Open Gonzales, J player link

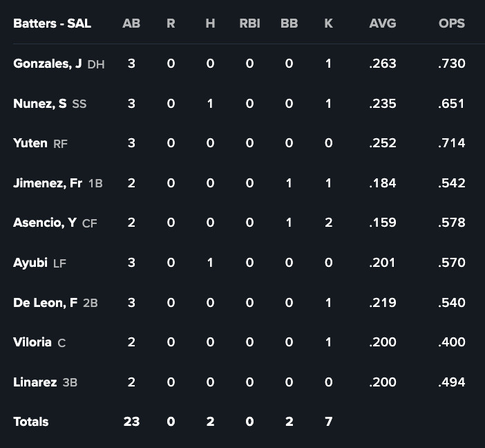click(x=47, y=64)
